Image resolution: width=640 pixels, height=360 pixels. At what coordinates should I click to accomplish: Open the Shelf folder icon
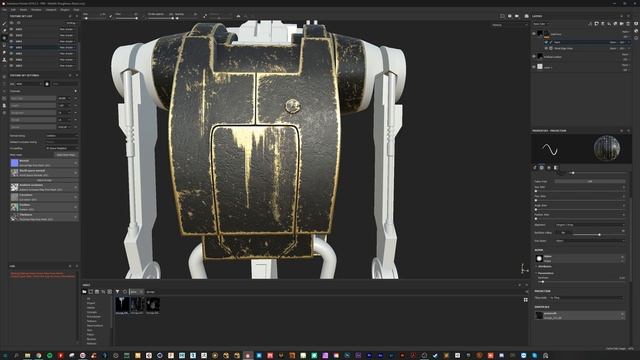click(84, 292)
